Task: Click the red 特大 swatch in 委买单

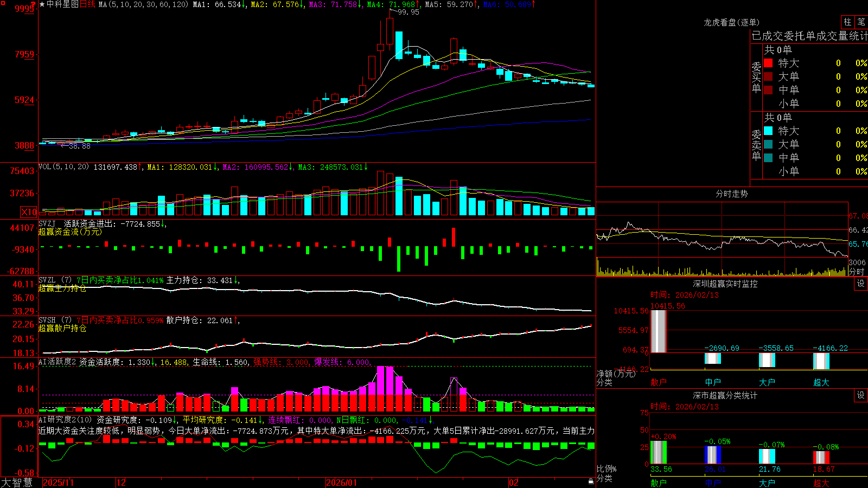Action: [x=768, y=63]
